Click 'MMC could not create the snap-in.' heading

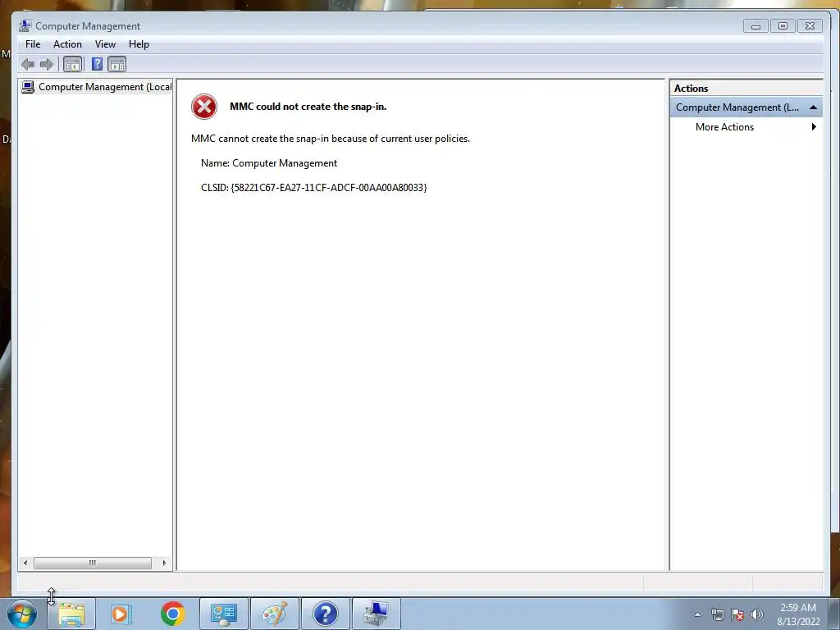(x=308, y=107)
